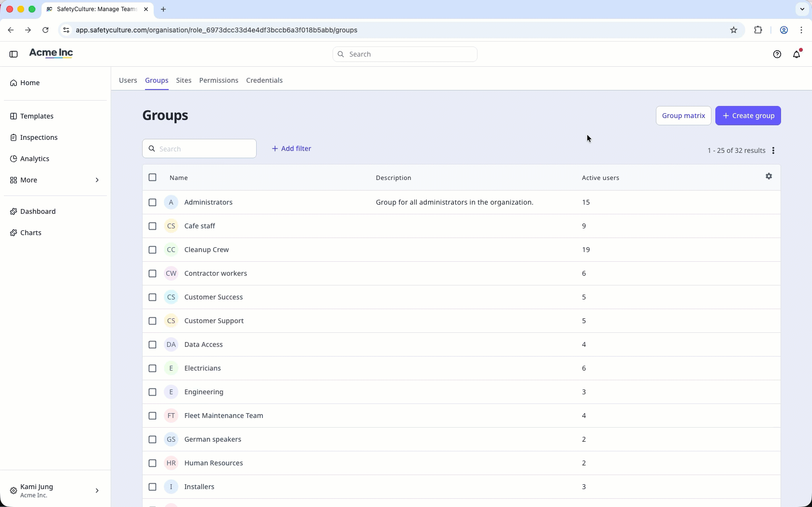The image size is (812, 507).
Task: Check the Administrators row checkbox
Action: [152, 202]
